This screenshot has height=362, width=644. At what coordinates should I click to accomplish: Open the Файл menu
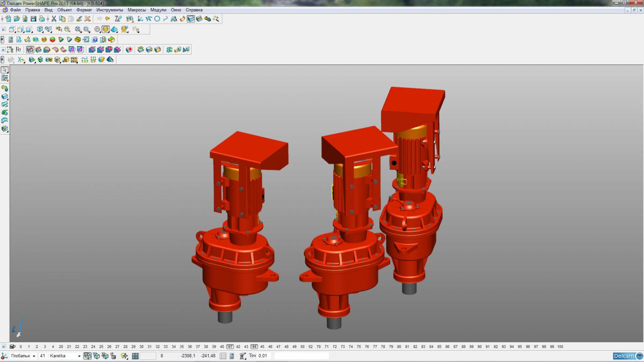[x=15, y=10]
